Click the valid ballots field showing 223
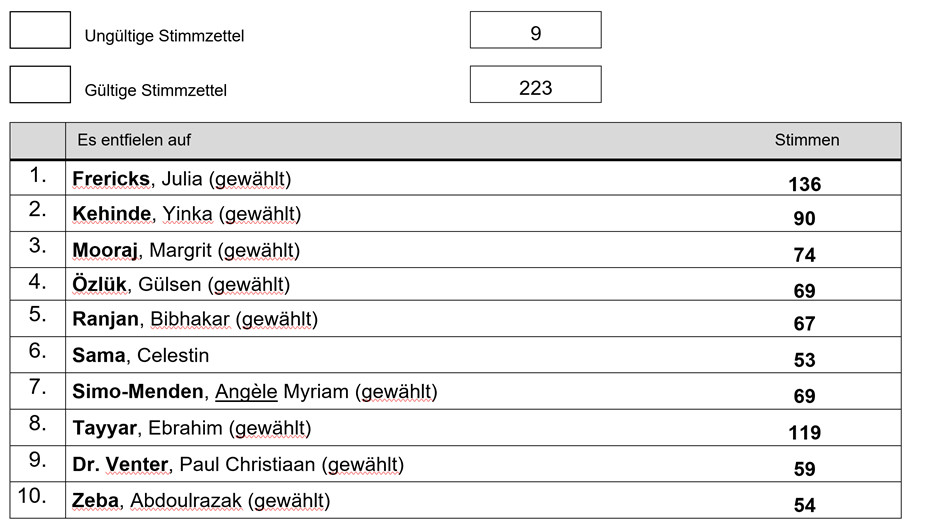Viewport: 945px width, 524px height. coord(535,84)
